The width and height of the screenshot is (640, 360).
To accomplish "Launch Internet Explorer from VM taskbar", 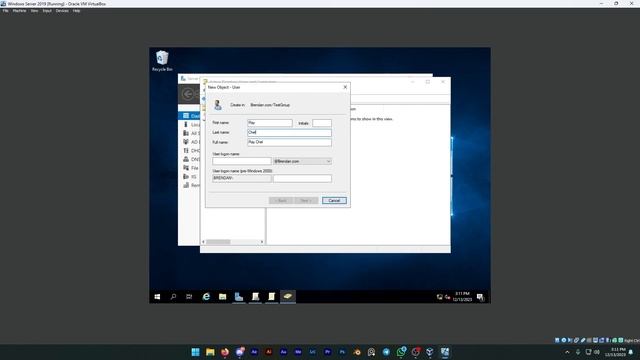I will point(206,297).
